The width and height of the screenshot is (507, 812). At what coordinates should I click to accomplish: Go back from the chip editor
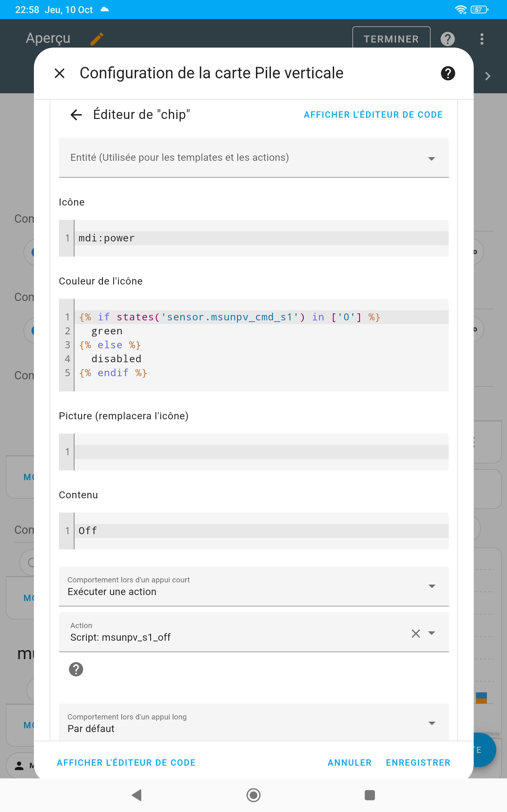pyautogui.click(x=76, y=115)
